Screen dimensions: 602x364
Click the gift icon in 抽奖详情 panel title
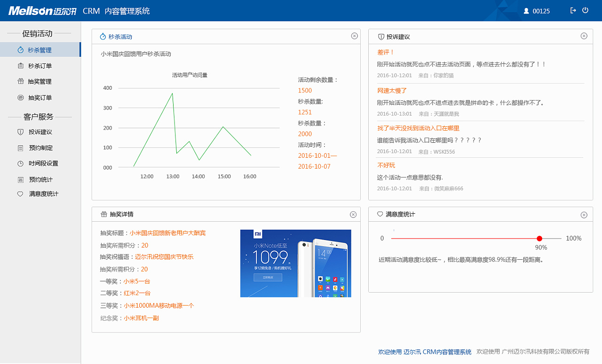tap(103, 214)
